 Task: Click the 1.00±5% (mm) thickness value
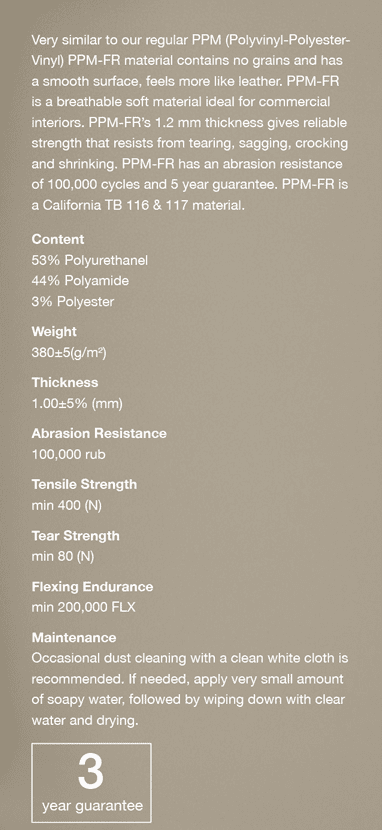pos(77,404)
